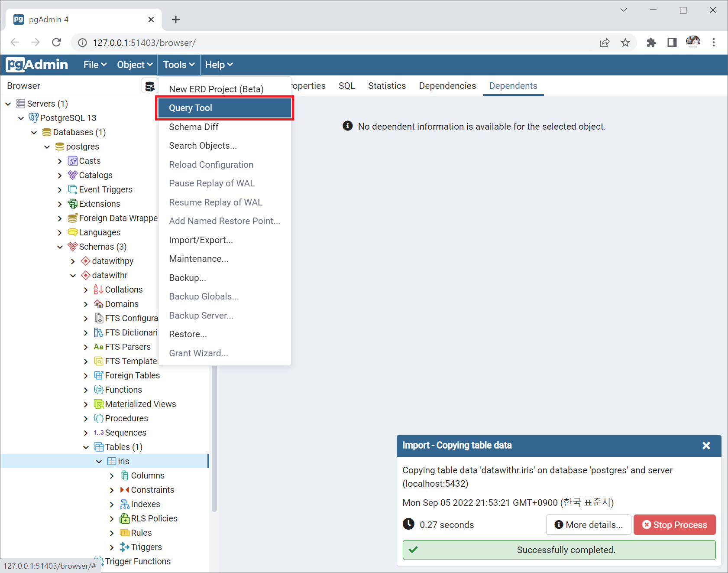Switch to the Dependencies tab

pyautogui.click(x=447, y=86)
